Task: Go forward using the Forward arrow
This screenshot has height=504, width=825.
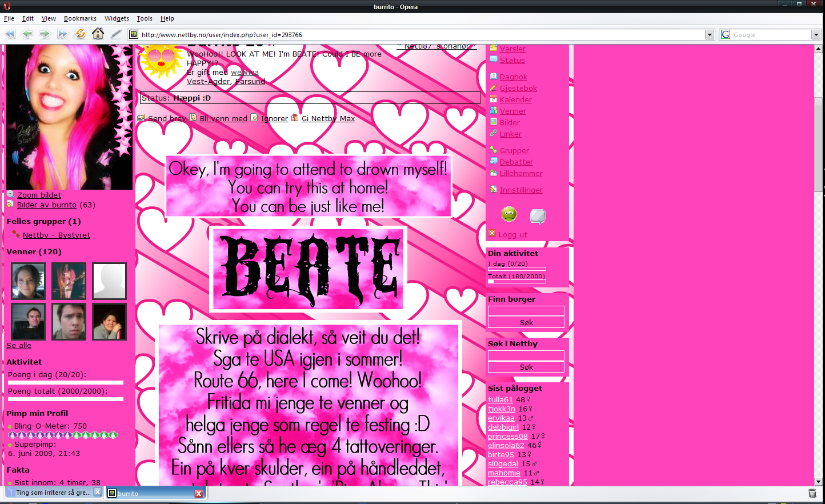Action: (x=45, y=34)
